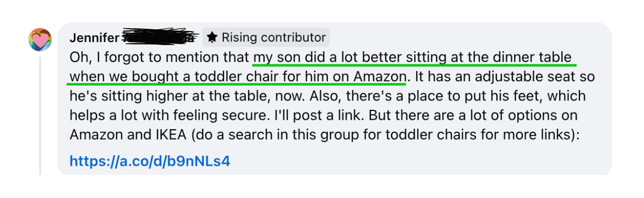
Task: Open Jennifer's heart profile picture
Action: (40, 39)
